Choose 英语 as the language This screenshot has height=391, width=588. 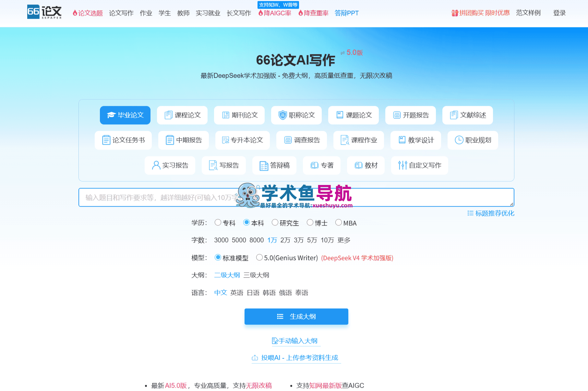click(237, 293)
